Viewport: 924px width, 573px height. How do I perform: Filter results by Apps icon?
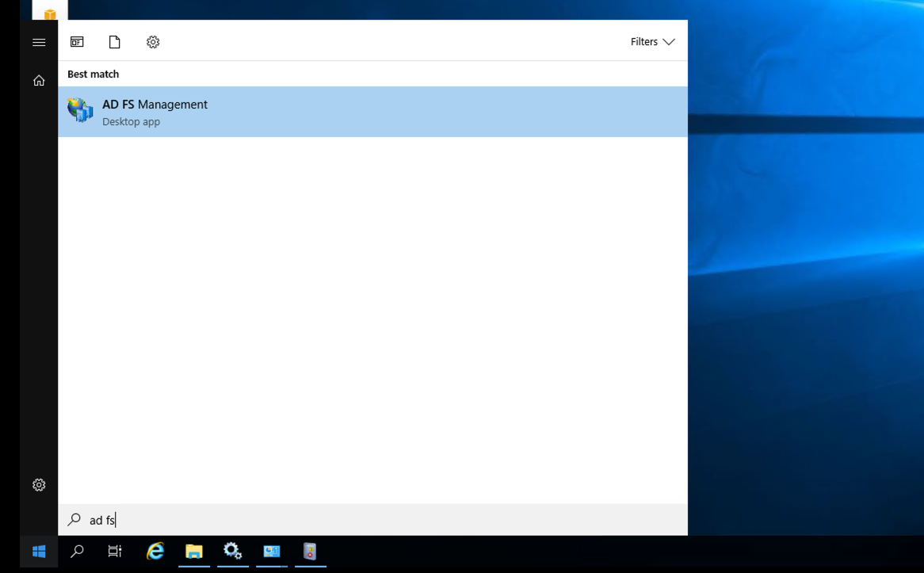[77, 42]
